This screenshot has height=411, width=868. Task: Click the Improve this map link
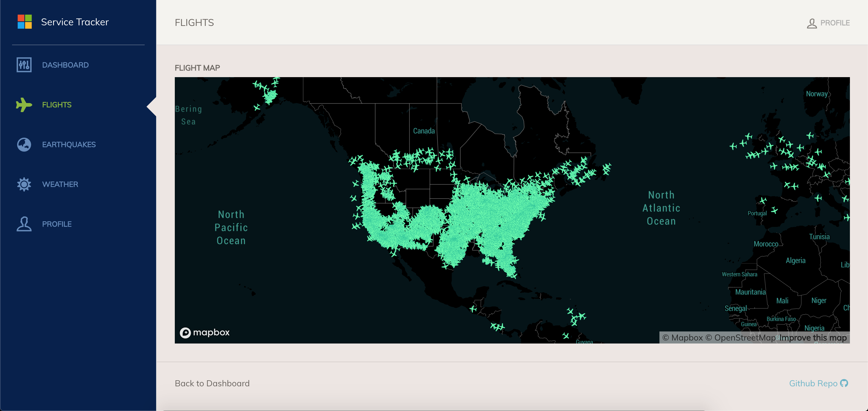813,337
